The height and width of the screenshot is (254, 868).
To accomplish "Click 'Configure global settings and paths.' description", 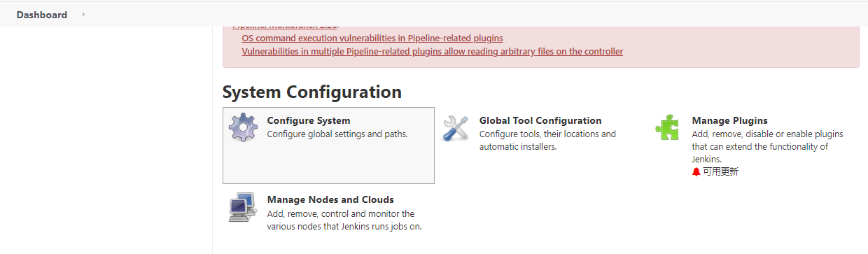I will pos(337,134).
